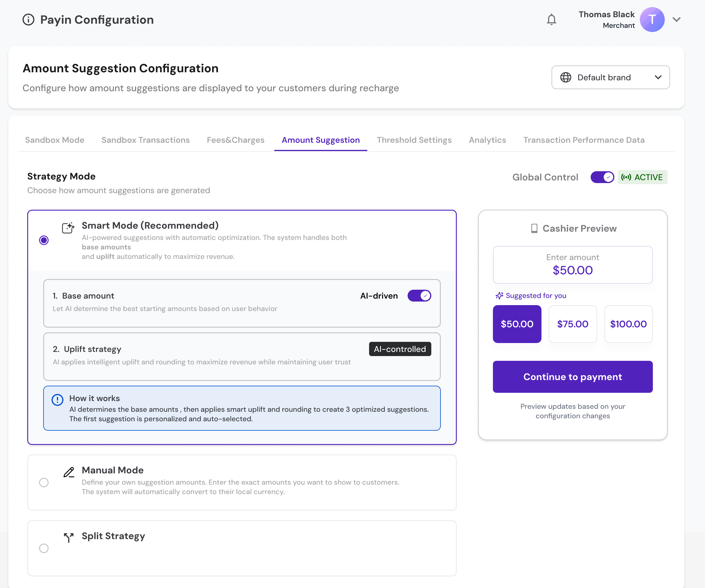The width and height of the screenshot is (705, 588).
Task: Open the Threshold Settings tab
Action: pos(414,140)
